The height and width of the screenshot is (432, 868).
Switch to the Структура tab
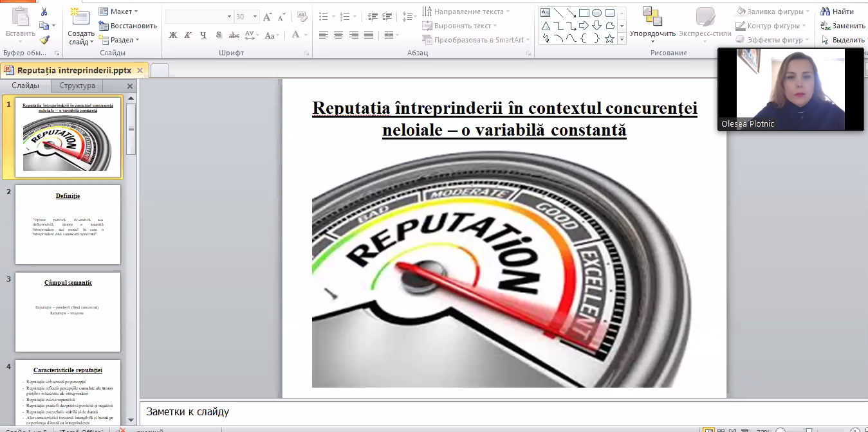click(77, 85)
